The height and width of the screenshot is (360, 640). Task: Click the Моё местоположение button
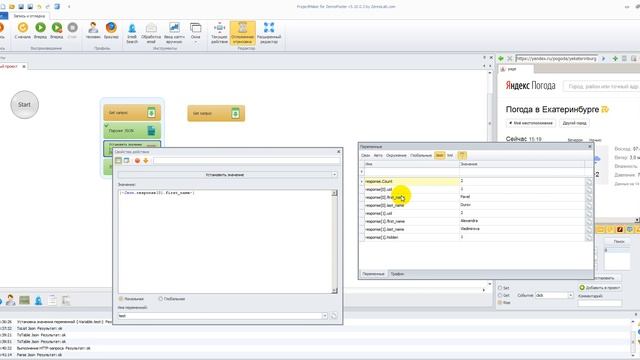pos(531,123)
